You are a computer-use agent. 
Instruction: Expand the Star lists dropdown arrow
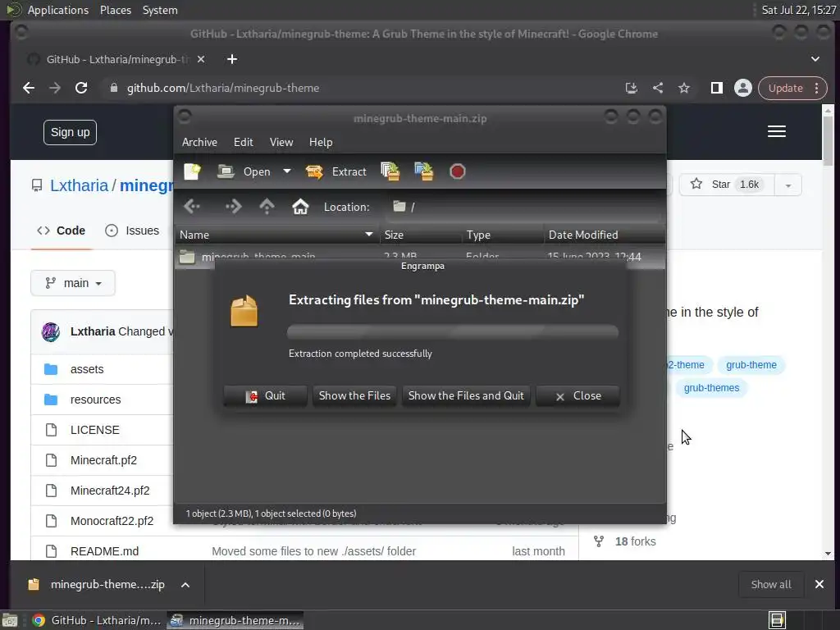point(787,185)
